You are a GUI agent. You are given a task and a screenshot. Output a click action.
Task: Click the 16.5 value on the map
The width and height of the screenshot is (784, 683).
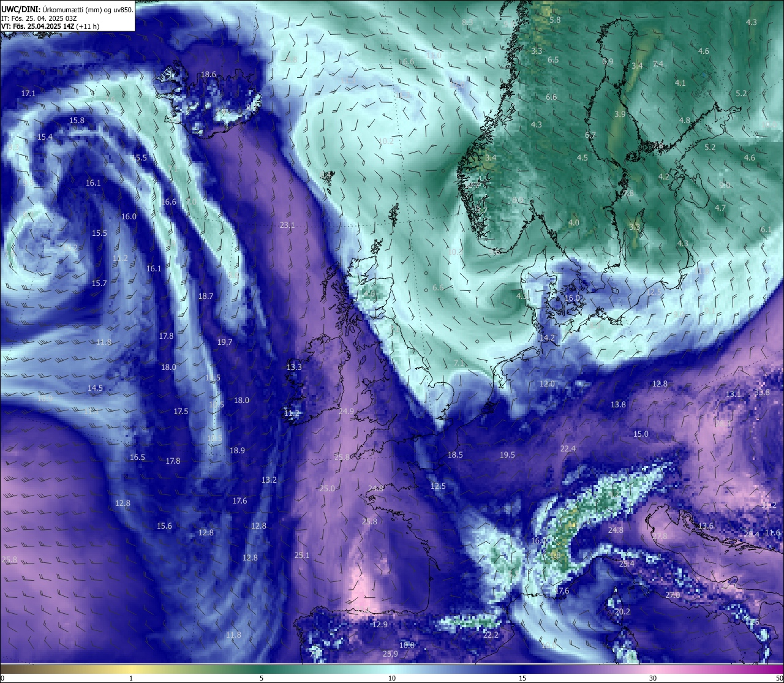(138, 458)
